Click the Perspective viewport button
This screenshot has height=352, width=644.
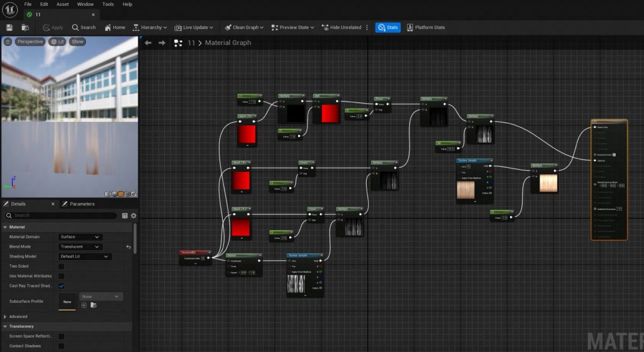30,41
